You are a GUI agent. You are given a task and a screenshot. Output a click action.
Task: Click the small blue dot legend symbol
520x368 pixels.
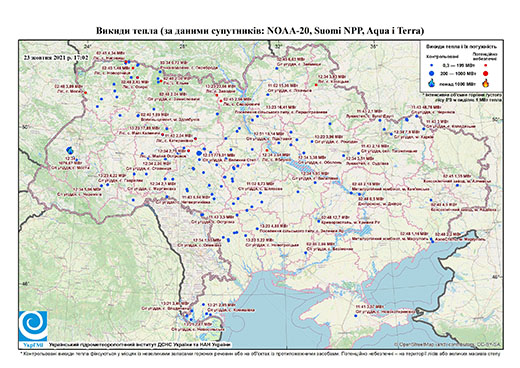click(432, 66)
